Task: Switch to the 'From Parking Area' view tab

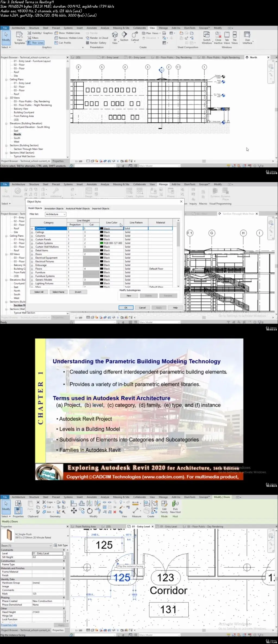Action: (x=84, y=527)
